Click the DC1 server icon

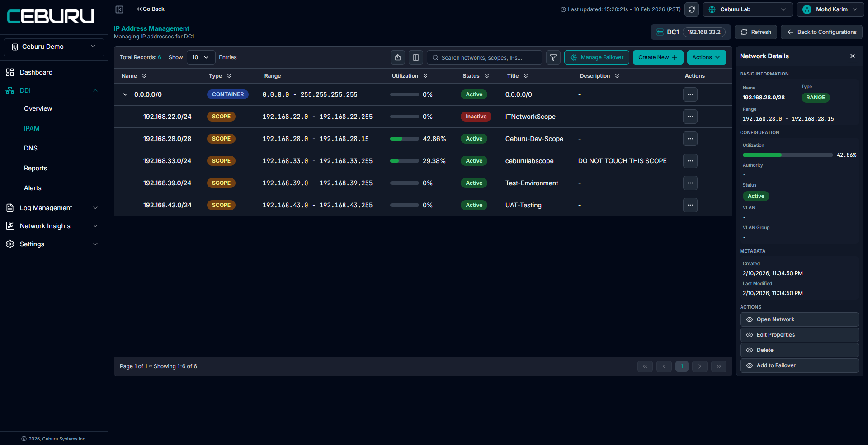660,32
